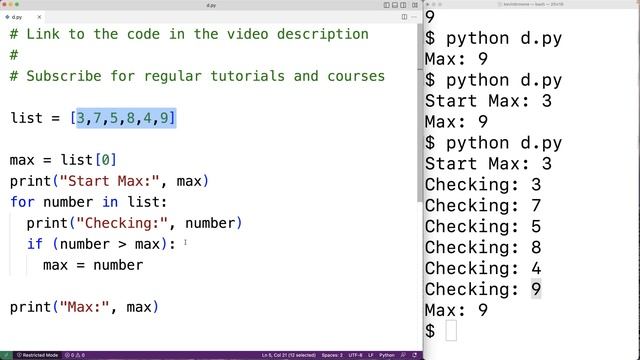This screenshot has width=640, height=360.
Task: Click the print "Checking:" code line
Action: (134, 223)
